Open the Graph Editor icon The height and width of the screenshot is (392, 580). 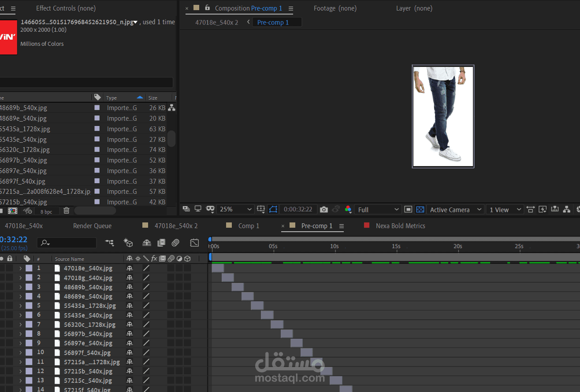pos(194,242)
